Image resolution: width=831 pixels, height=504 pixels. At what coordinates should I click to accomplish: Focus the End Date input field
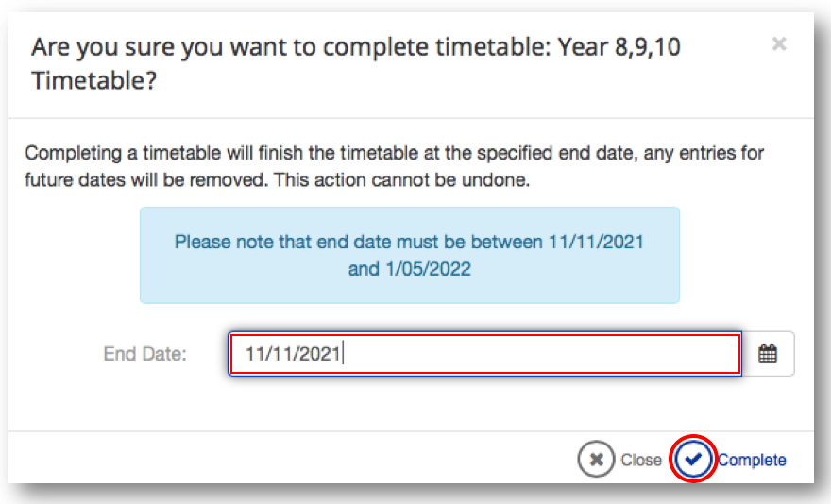(483, 354)
